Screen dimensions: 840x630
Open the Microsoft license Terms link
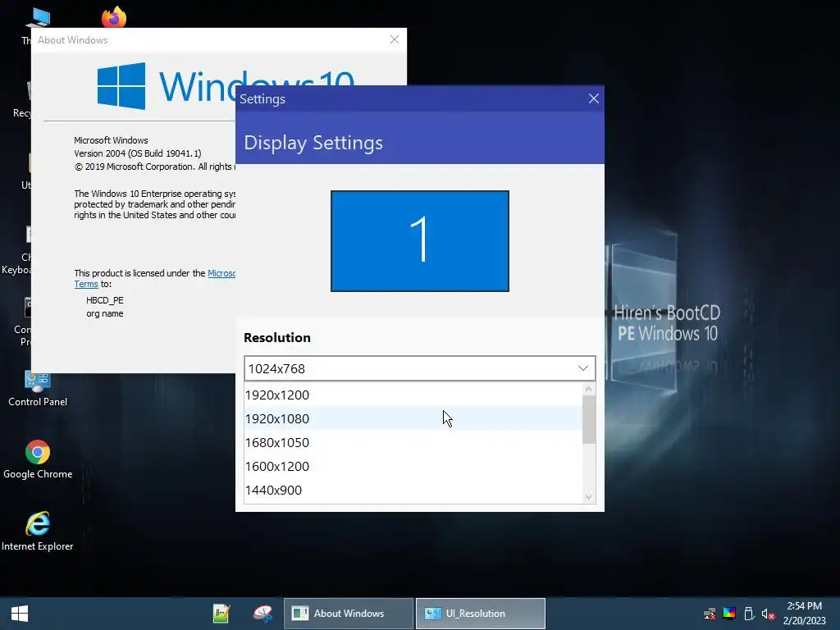click(x=85, y=284)
